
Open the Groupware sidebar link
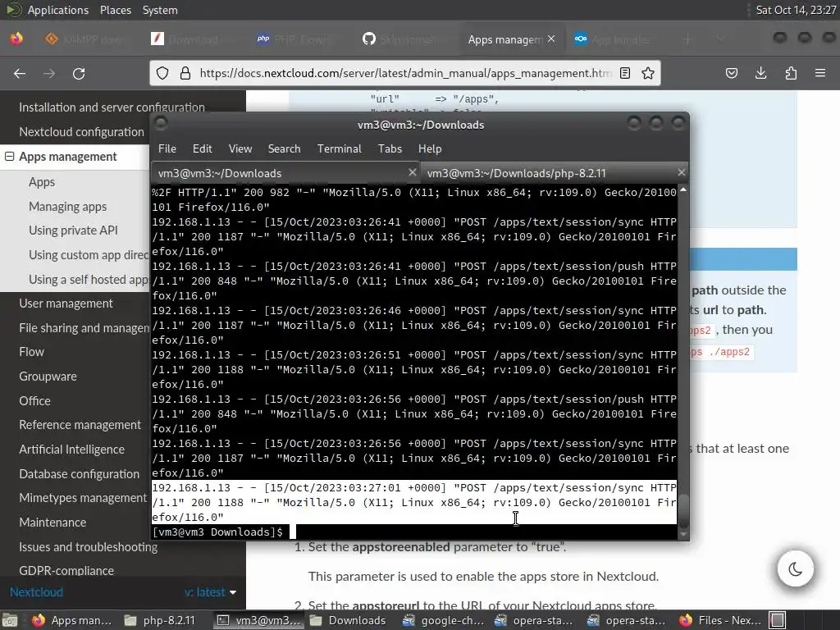[x=48, y=377]
